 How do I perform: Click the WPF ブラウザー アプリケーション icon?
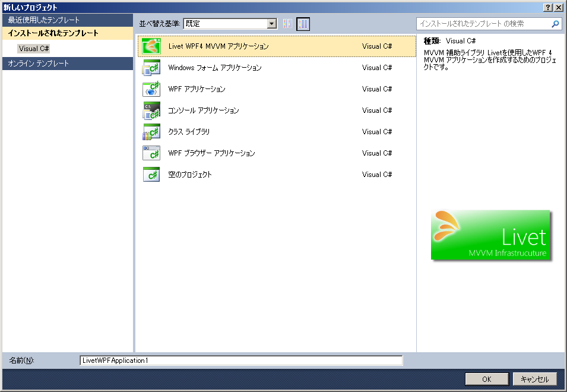[151, 153]
